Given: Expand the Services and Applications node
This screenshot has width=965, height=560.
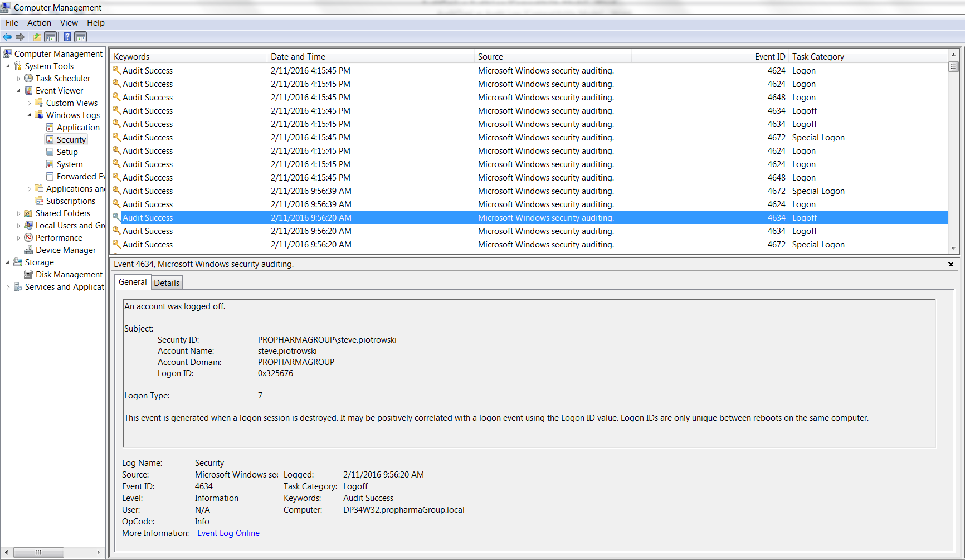Looking at the screenshot, I should click(x=7, y=286).
